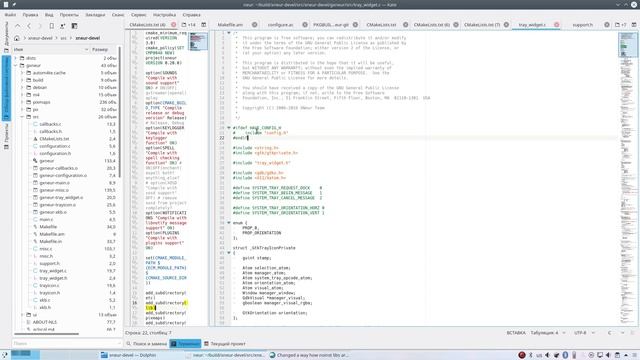The height and width of the screenshot is (360, 640).
Task: Click the right editor minimap
Action: click(x=628, y=178)
